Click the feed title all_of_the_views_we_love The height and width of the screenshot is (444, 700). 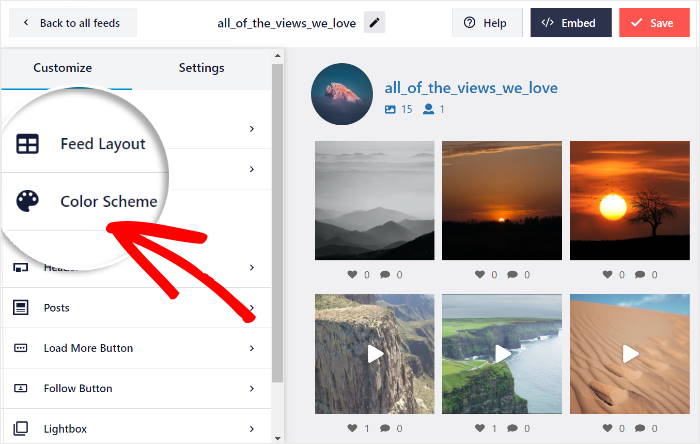pos(287,23)
